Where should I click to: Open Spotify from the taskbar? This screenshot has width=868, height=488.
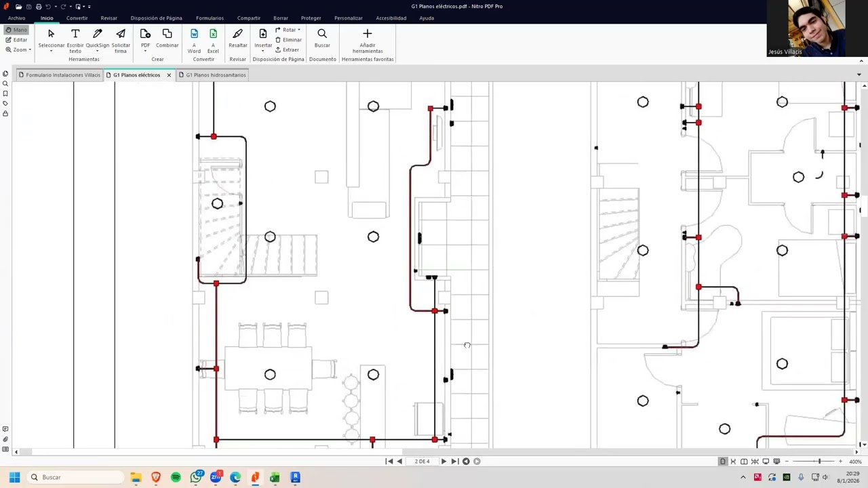[x=176, y=477]
